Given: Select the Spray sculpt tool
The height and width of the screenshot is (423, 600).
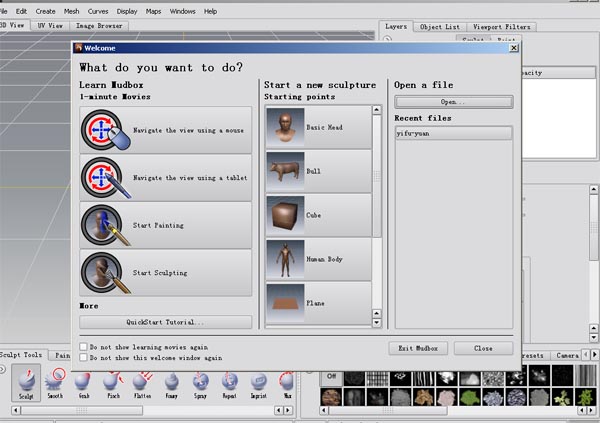Looking at the screenshot, I should tap(201, 384).
